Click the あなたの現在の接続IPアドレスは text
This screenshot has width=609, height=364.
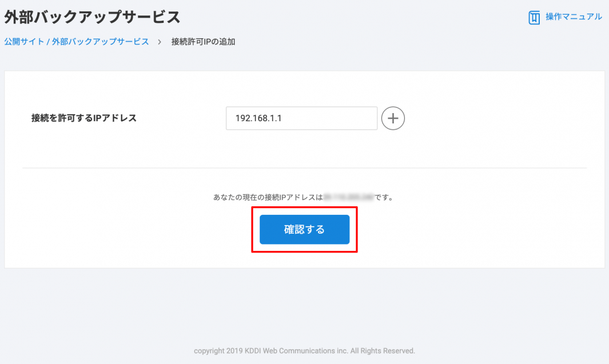click(268, 197)
